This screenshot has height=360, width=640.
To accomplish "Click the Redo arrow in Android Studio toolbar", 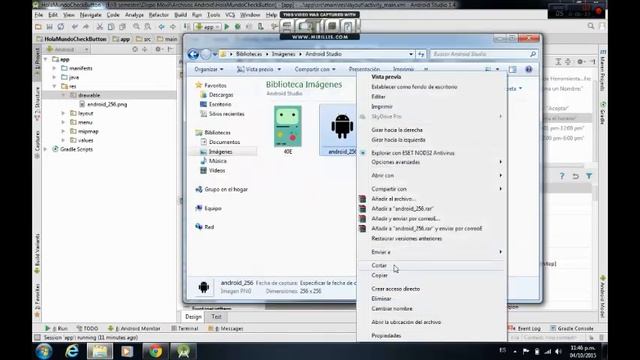I will 86,27.
